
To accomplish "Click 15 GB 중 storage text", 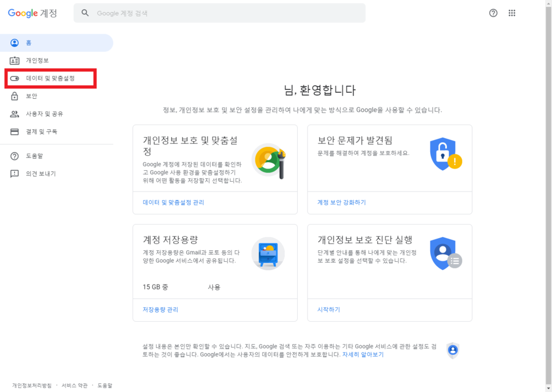I will coord(155,287).
